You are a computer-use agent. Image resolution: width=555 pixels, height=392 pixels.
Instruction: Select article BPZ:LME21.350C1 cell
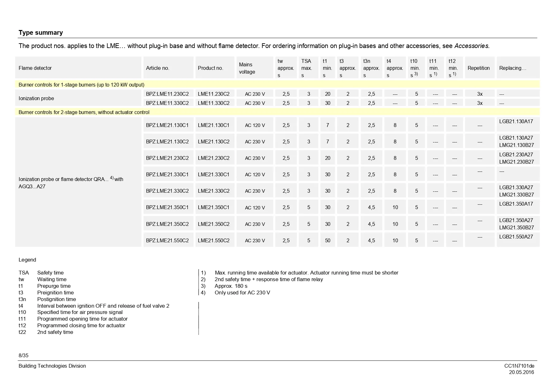coord(167,207)
